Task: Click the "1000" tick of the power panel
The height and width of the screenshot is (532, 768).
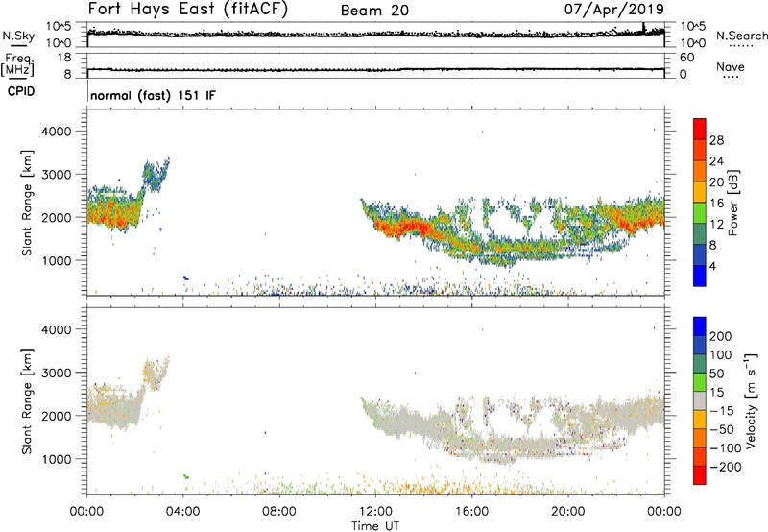Action: coord(56,260)
